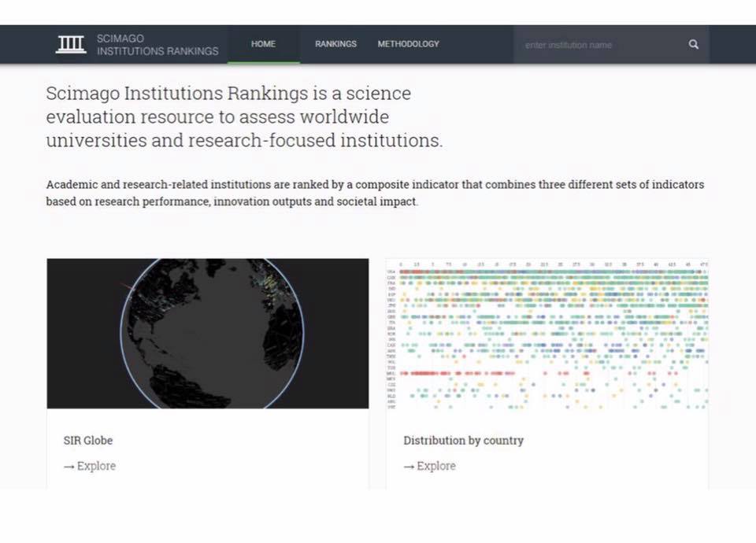The image size is (756, 543).
Task: Click the 'Distribution by country' card title
Action: (463, 441)
